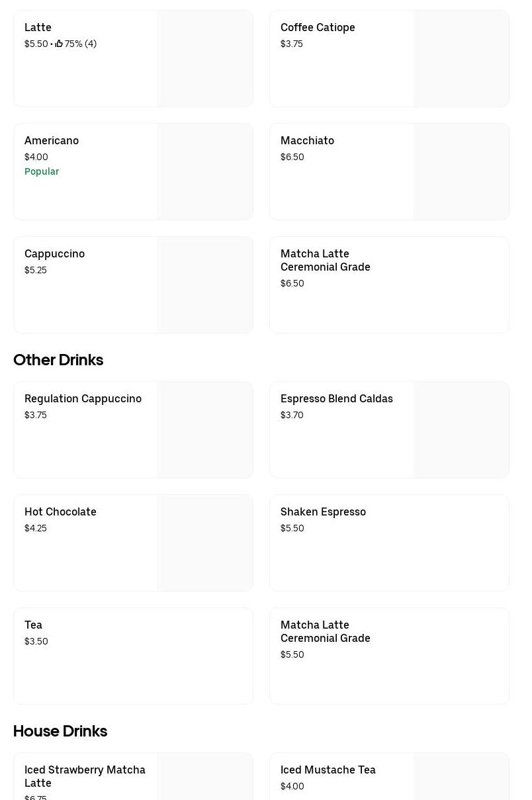Open the Latte menu item
Image resolution: width=532 pixels, height=800 pixels.
pos(38,27)
